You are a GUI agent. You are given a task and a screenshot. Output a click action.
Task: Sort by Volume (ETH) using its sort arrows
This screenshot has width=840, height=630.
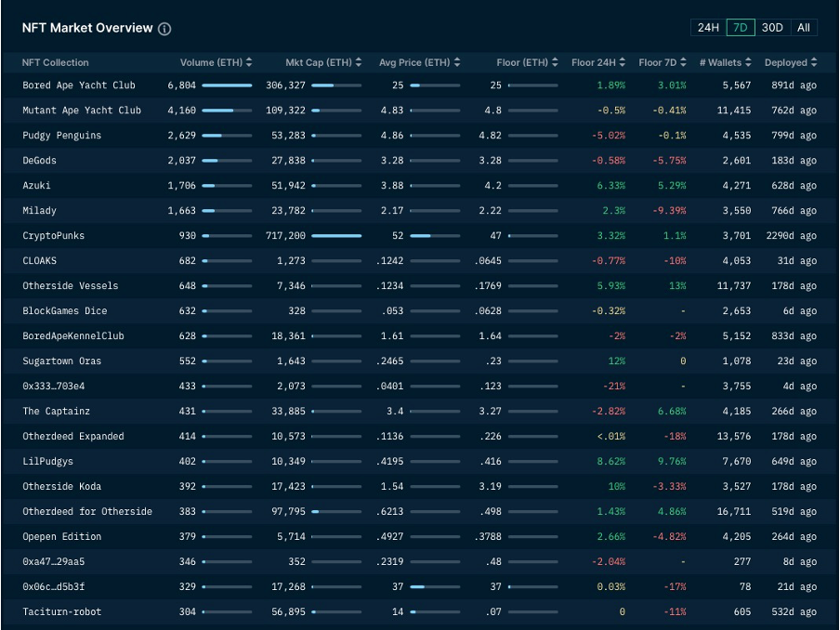[x=249, y=62]
